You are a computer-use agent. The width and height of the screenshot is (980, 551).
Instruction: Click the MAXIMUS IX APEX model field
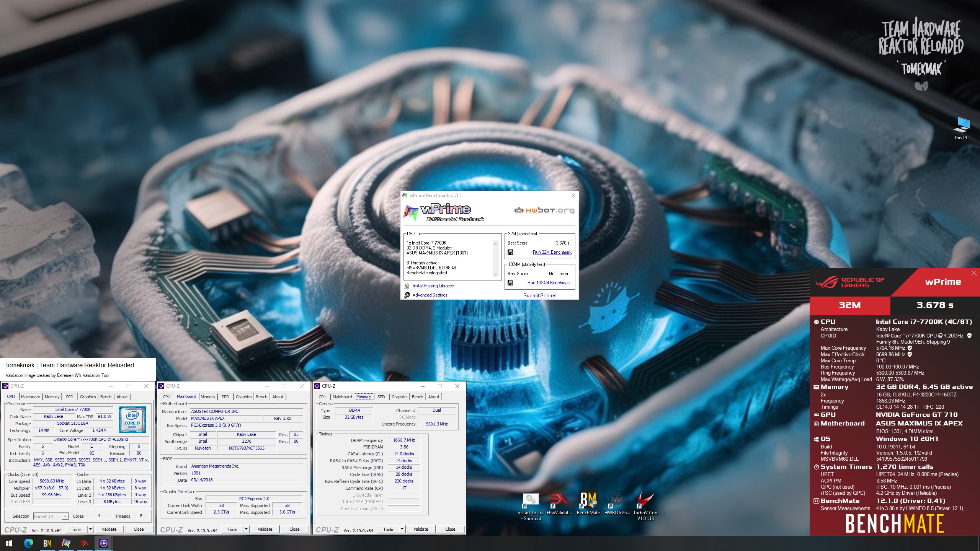pyautogui.click(x=226, y=418)
